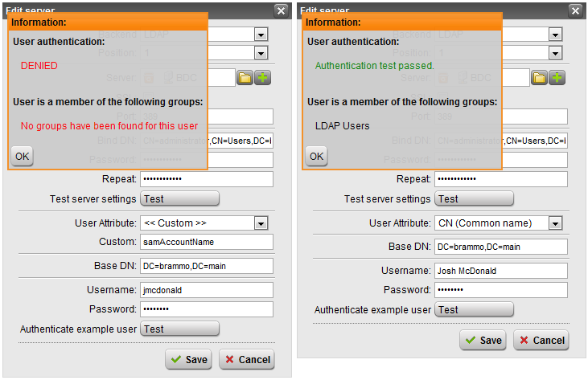Test the example user Josh McDonald
Screen dimensions: 588x380
(x=474, y=309)
